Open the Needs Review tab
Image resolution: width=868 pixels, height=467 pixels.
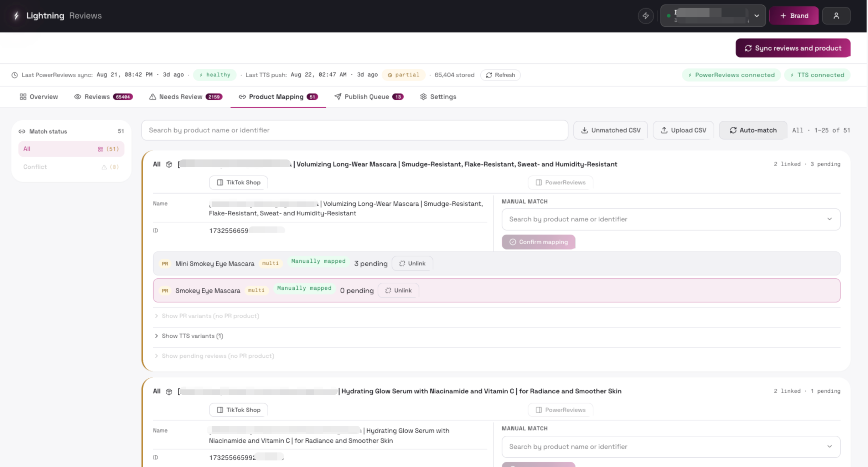(186, 97)
